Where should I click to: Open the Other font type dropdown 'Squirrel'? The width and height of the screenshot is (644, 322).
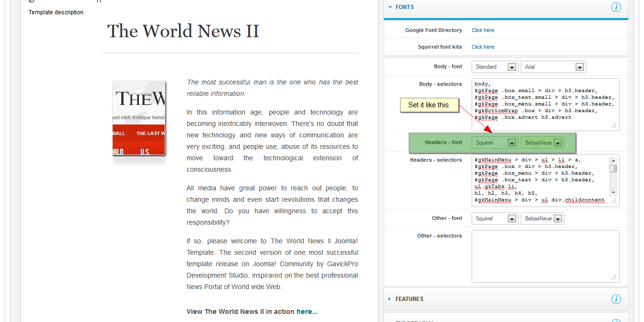click(495, 218)
